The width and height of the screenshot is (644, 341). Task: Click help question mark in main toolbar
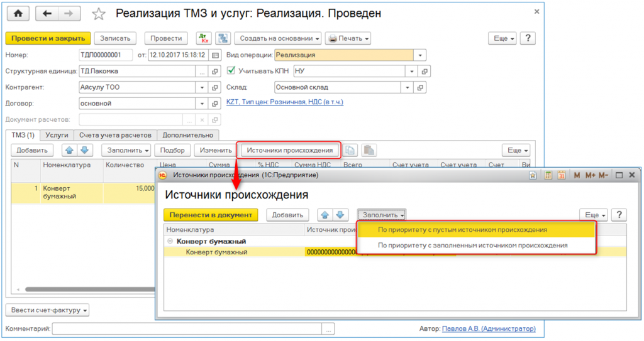click(x=529, y=38)
